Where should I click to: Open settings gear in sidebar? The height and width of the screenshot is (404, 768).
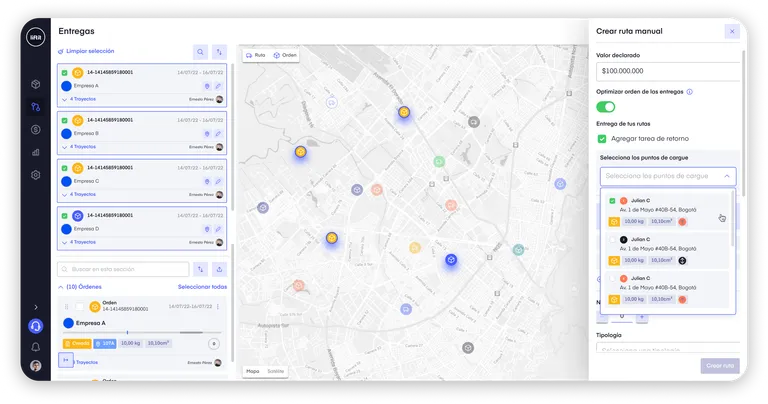click(x=35, y=175)
